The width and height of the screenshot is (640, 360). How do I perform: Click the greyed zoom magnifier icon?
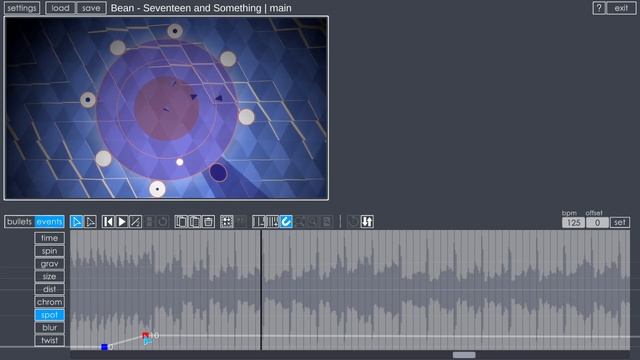313,222
